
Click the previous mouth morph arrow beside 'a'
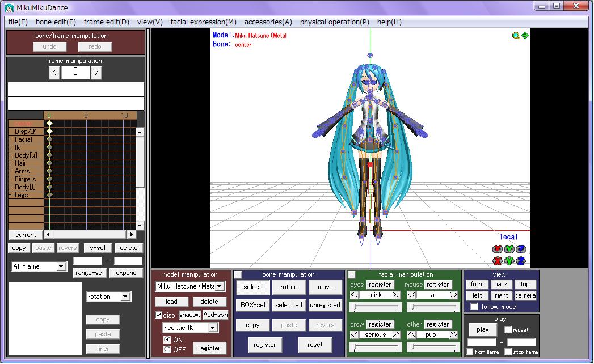click(x=412, y=295)
